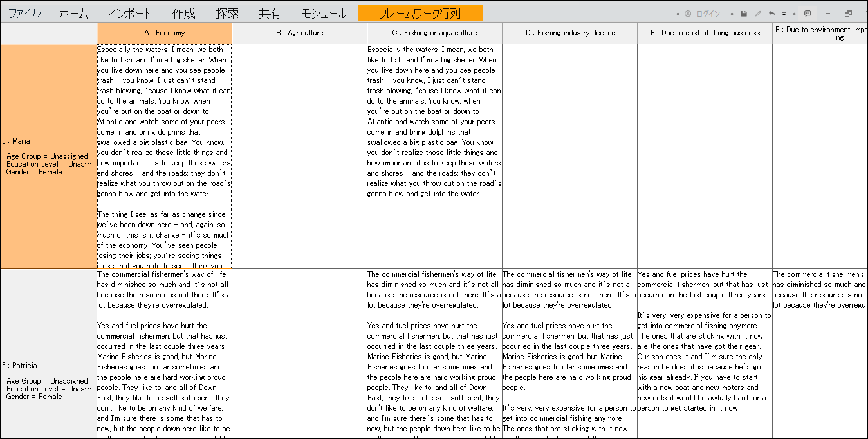Click Patricia's empty cell under B : Agriculture

(x=299, y=354)
